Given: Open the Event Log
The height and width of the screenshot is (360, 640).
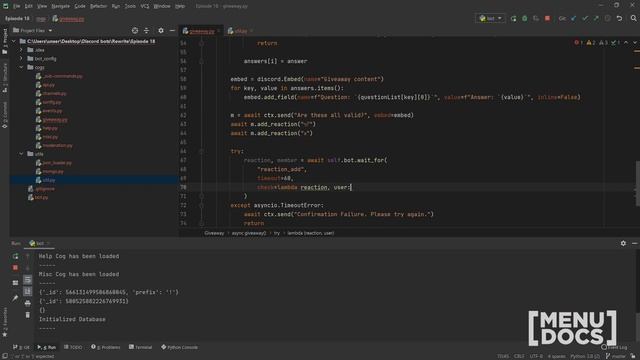Looking at the screenshot, I should pyautogui.click(x=614, y=347).
